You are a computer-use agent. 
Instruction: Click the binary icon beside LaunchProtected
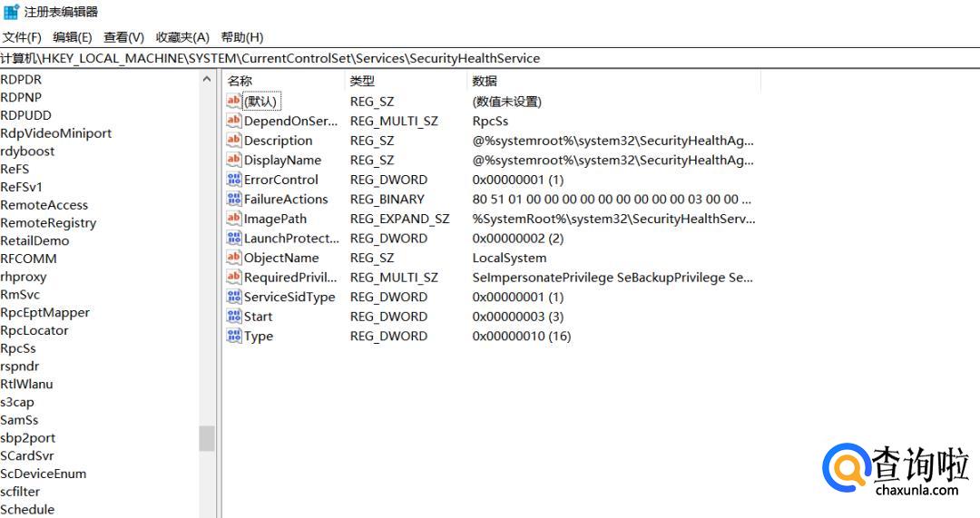[234, 238]
